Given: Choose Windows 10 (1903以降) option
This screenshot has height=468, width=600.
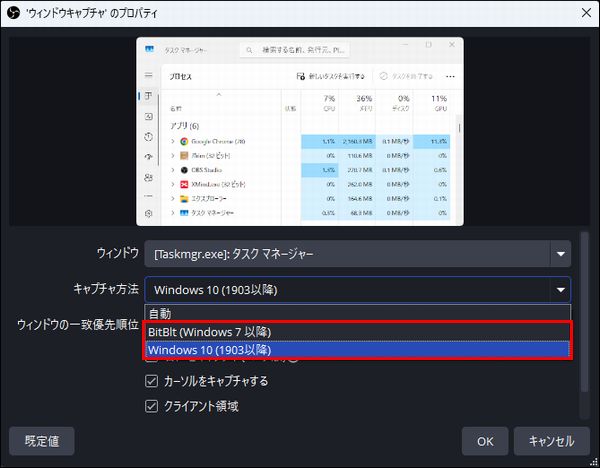Looking at the screenshot, I should click(357, 349).
